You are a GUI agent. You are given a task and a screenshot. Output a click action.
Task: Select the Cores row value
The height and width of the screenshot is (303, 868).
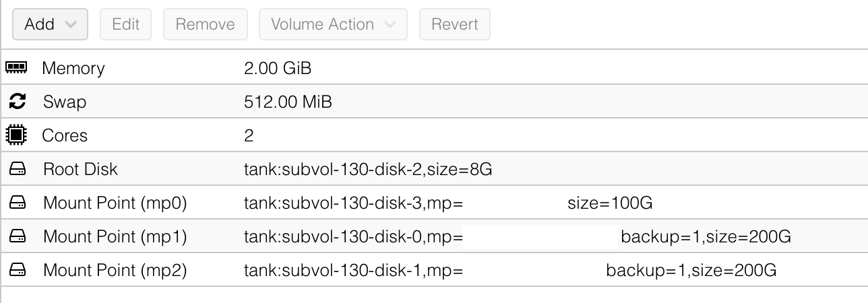pyautogui.click(x=249, y=135)
